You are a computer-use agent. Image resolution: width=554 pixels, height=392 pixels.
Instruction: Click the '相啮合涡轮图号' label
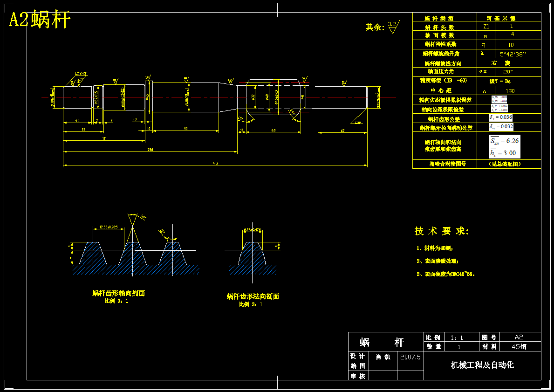[x=448, y=164]
